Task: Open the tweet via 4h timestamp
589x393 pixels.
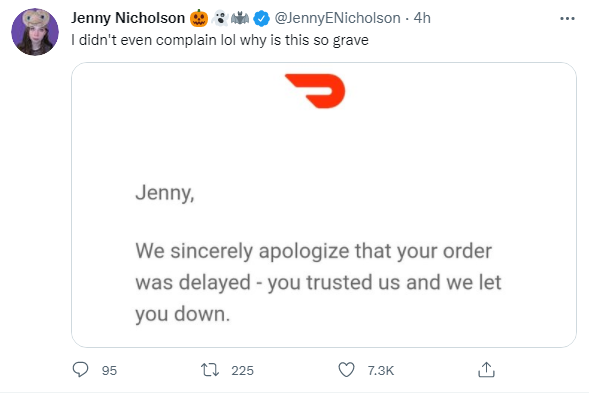Action: pyautogui.click(x=422, y=18)
